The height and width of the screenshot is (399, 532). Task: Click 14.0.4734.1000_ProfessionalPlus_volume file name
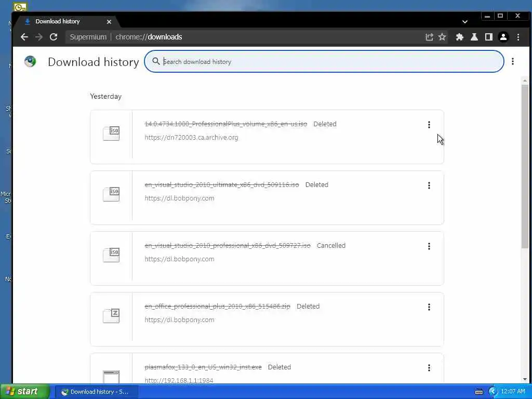[225, 124]
